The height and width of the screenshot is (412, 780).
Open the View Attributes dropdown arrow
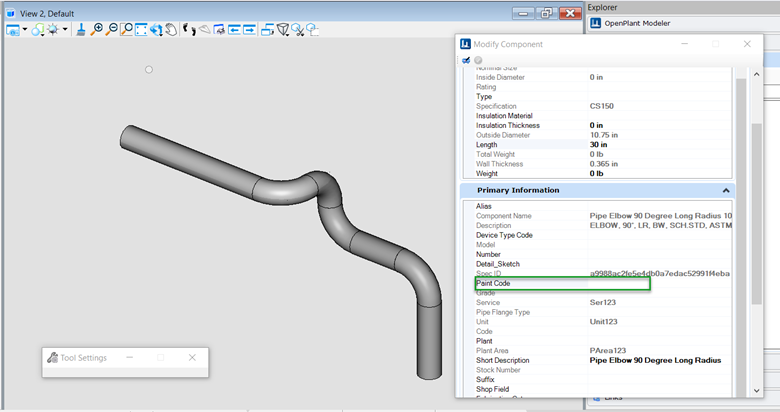(x=24, y=30)
